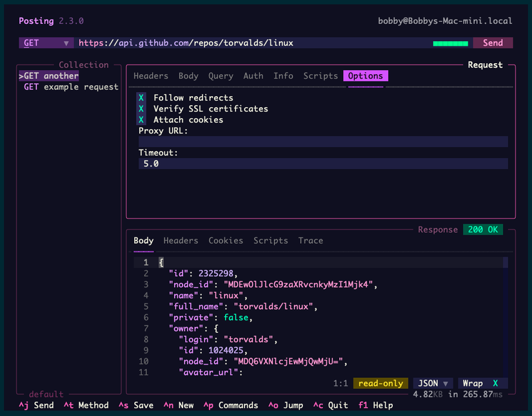Open the Auth tab
This screenshot has height=416, width=532.
click(x=253, y=75)
